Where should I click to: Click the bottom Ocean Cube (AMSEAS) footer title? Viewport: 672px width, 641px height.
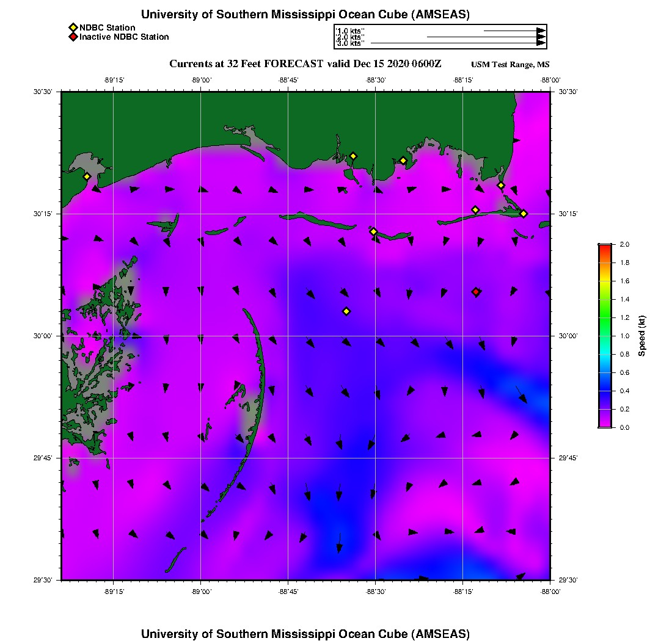coord(305,633)
